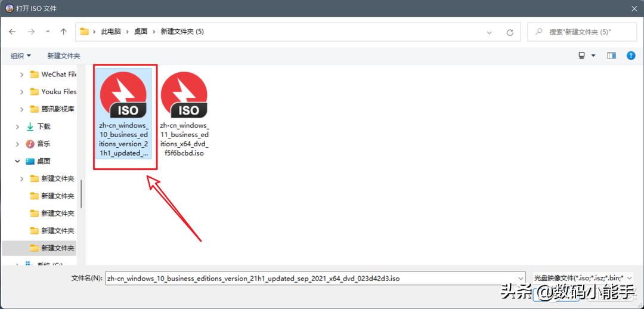Open the 光盘映像文件 file type dropdown
644x309 pixels.
583,278
